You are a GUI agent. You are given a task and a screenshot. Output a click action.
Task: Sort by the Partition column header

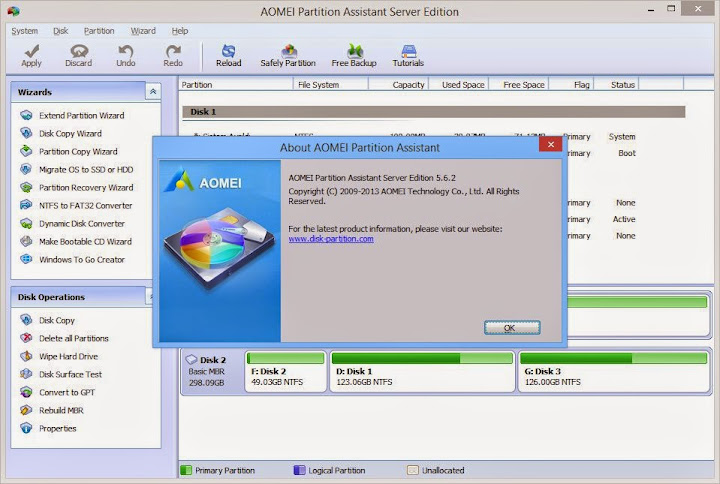(x=236, y=85)
